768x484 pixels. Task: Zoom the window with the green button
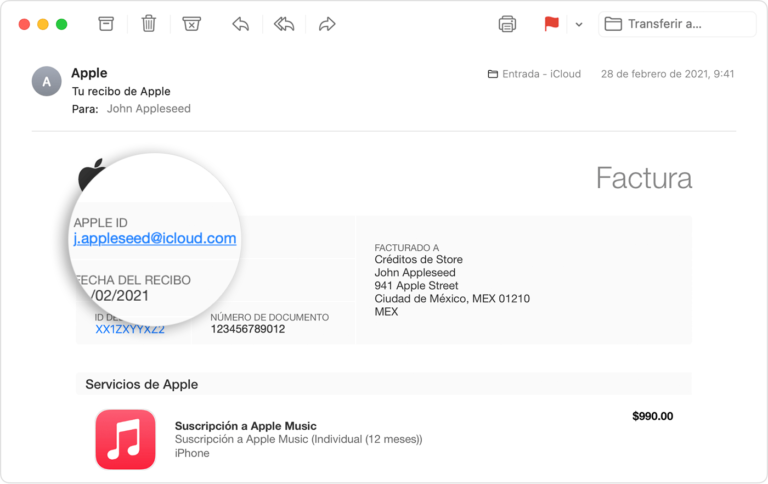point(61,24)
